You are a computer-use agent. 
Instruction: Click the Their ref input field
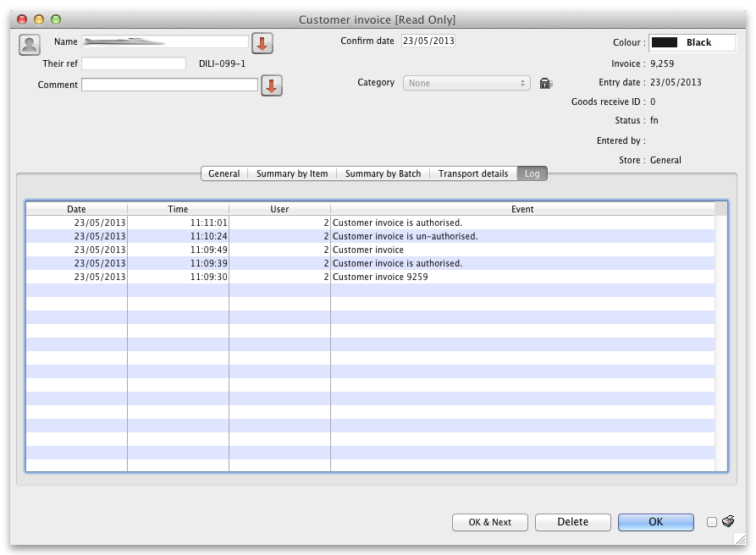coord(134,63)
